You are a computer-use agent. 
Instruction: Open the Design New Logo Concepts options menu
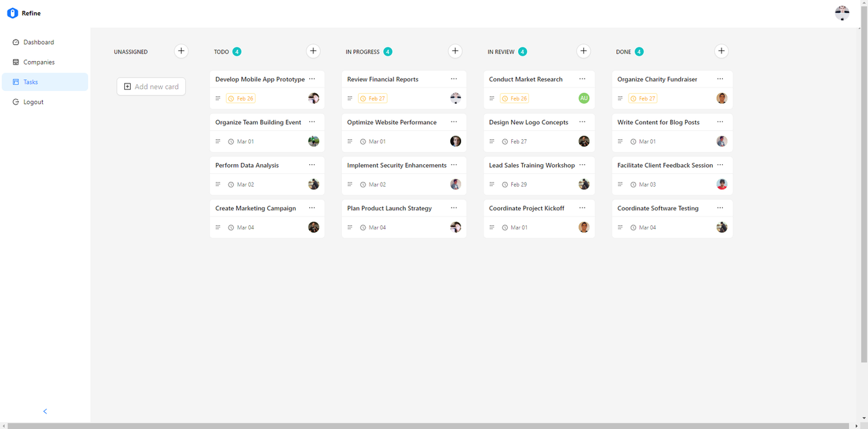tap(583, 122)
